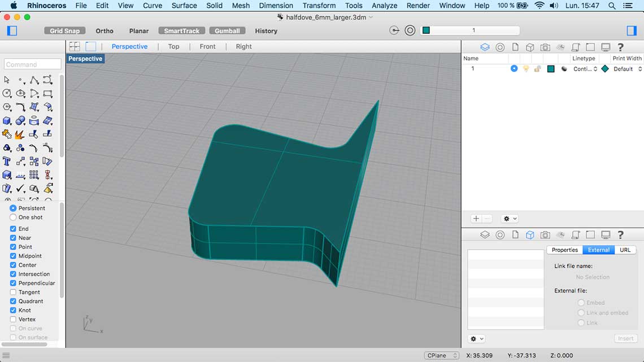Toggle the Intersection osnap
644x362 pixels.
click(x=13, y=274)
